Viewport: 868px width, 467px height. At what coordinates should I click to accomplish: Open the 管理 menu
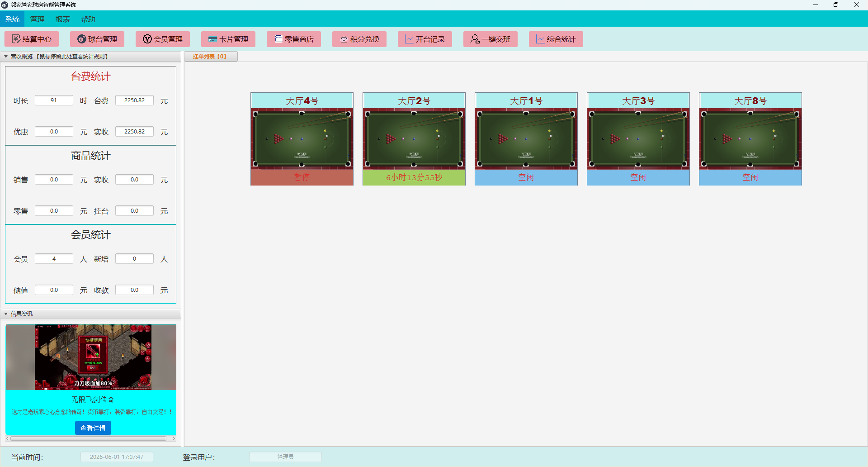(x=38, y=19)
